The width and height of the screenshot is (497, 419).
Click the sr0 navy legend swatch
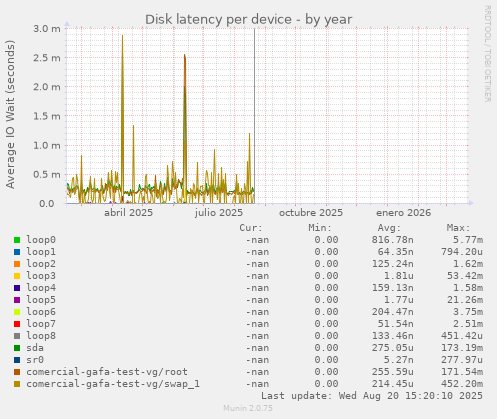pos(17,360)
